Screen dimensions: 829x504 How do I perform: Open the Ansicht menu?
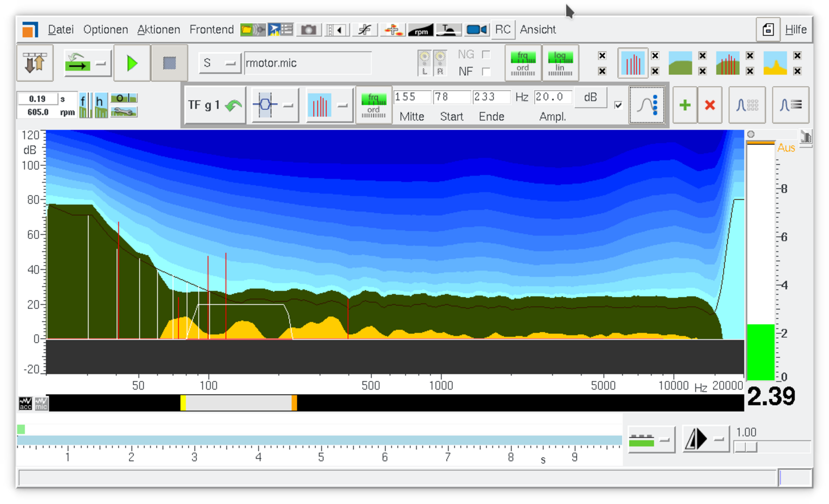click(538, 30)
